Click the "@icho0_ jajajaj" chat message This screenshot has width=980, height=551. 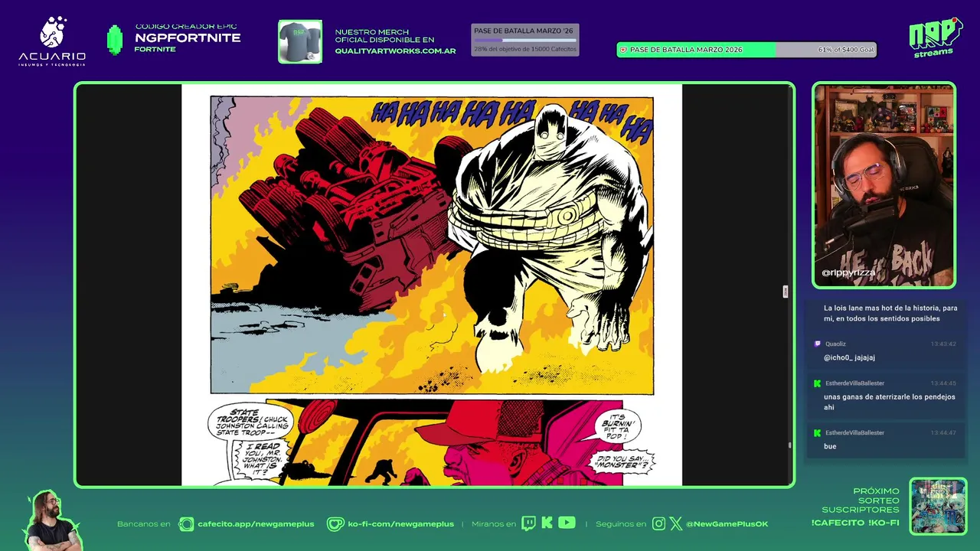click(x=849, y=357)
